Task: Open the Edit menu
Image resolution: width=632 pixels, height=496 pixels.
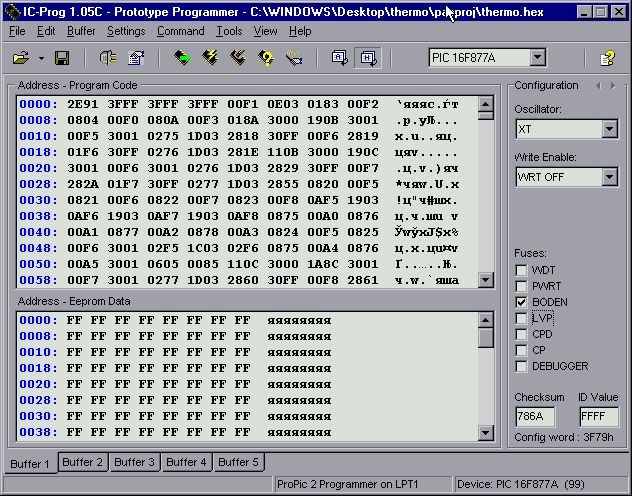Action: click(x=46, y=31)
